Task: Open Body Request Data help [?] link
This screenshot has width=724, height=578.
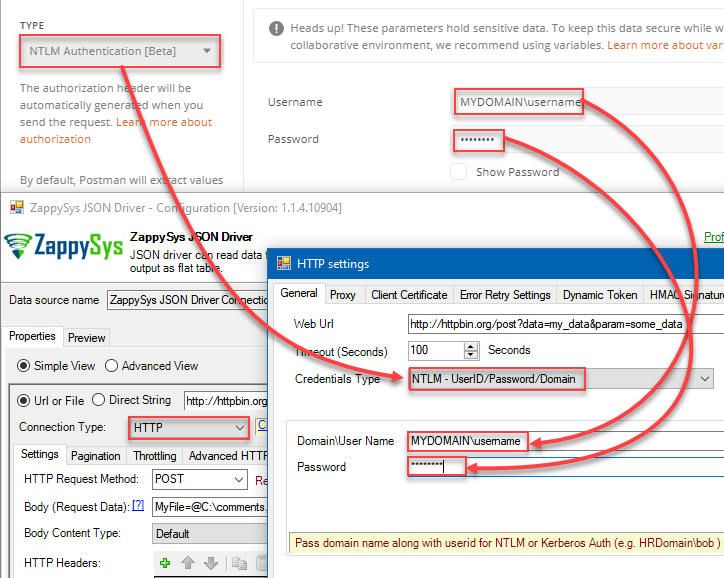Action: (x=138, y=507)
